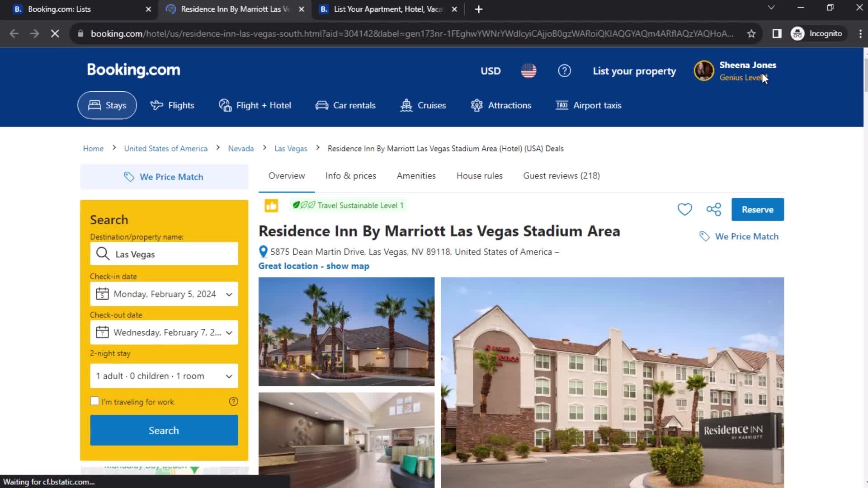Image resolution: width=868 pixels, height=488 pixels.
Task: Open large daytime hotel exterior photo
Action: (x=613, y=382)
